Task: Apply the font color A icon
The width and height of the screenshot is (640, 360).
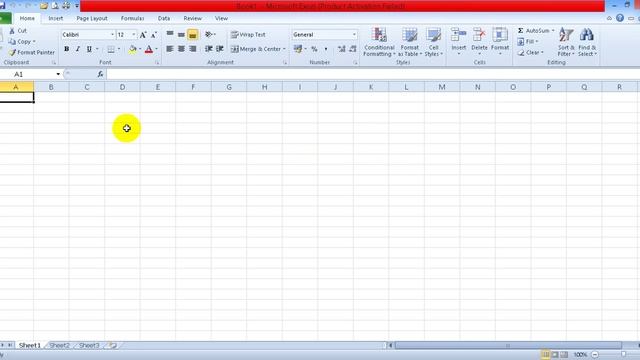Action: pos(149,49)
